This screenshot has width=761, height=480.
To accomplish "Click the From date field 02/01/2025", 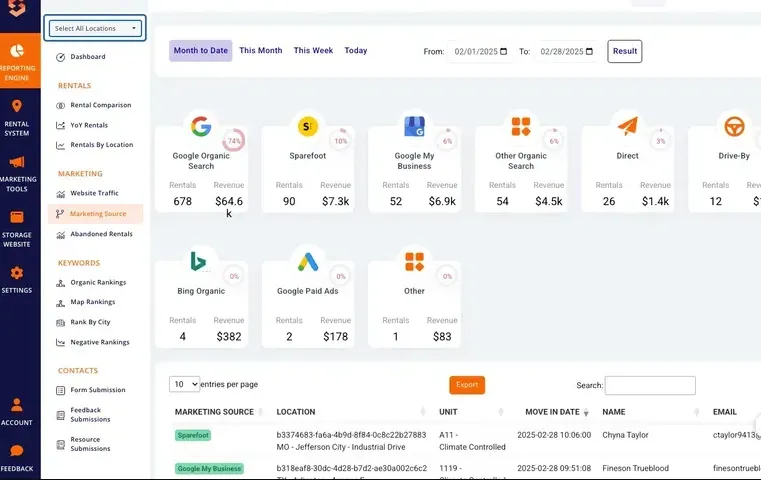I will point(480,51).
